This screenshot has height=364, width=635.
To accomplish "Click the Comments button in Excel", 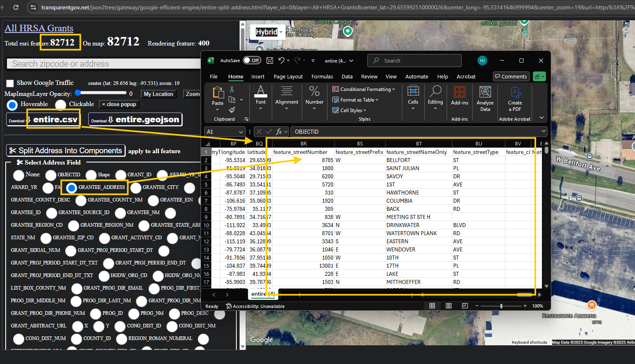I will 511,76.
